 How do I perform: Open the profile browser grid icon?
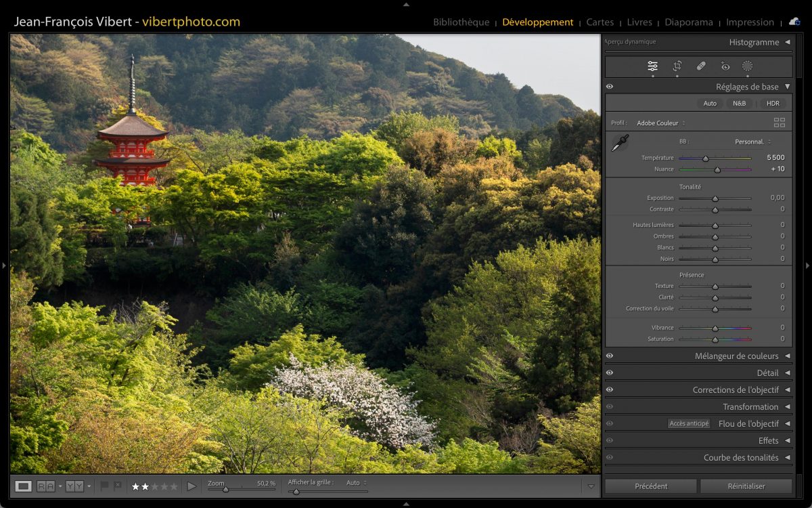(780, 123)
